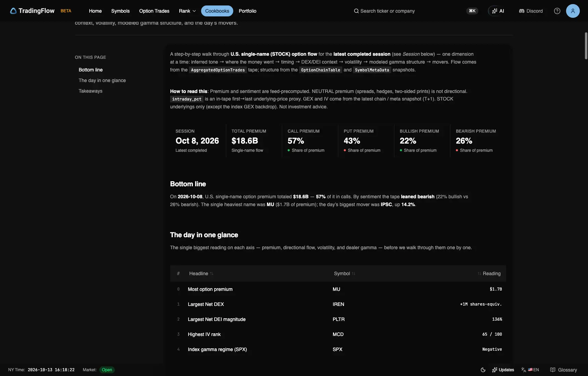Screen dimensions: 588x376
Task: Select the Most option premium row
Action: coord(338,289)
